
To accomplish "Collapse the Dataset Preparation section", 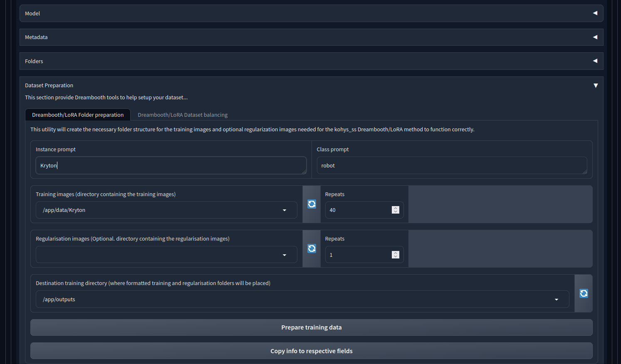I will 595,86.
